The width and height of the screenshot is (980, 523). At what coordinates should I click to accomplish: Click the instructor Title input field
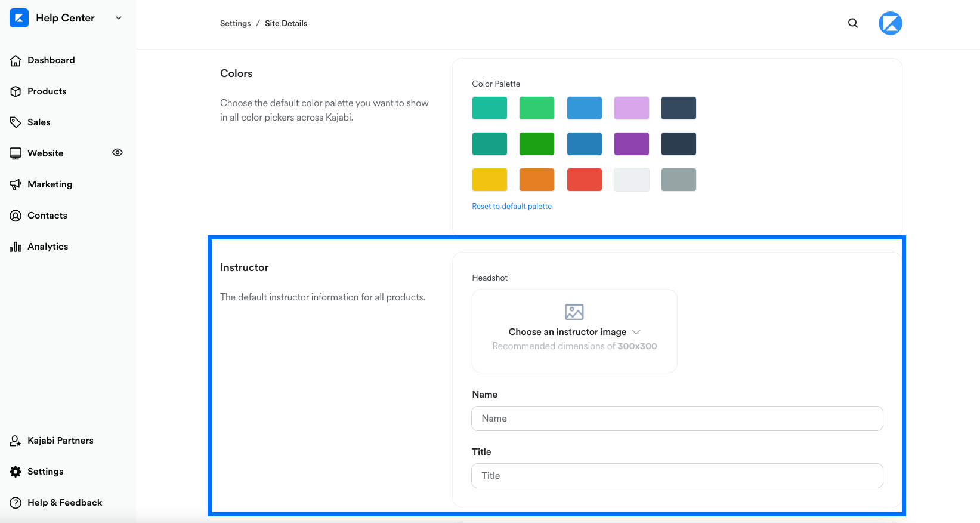[677, 476]
